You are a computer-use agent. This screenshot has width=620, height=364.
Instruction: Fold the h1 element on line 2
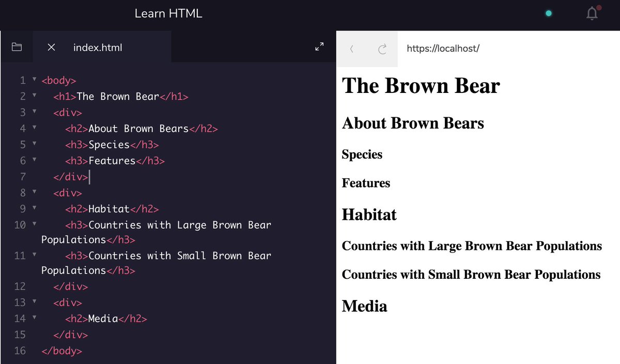point(34,96)
